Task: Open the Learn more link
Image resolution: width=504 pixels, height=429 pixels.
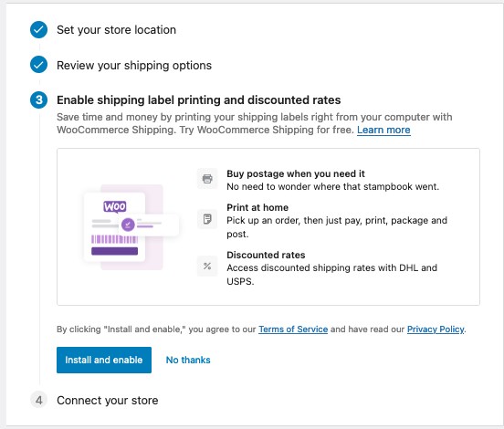Action: [383, 130]
